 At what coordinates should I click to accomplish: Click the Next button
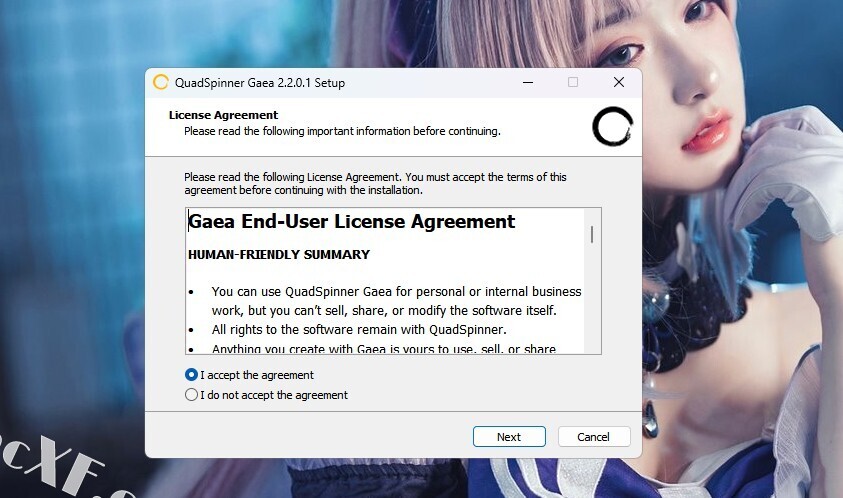pyautogui.click(x=509, y=437)
